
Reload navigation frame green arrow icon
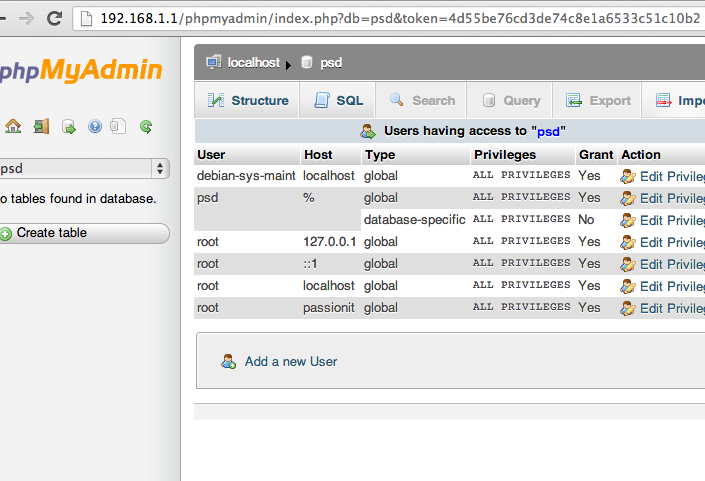click(x=146, y=127)
